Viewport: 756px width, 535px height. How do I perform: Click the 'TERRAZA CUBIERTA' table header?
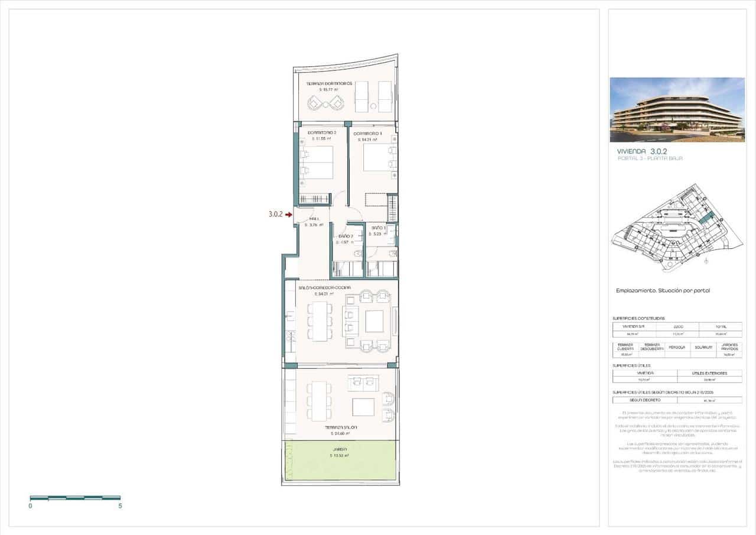coord(626,346)
